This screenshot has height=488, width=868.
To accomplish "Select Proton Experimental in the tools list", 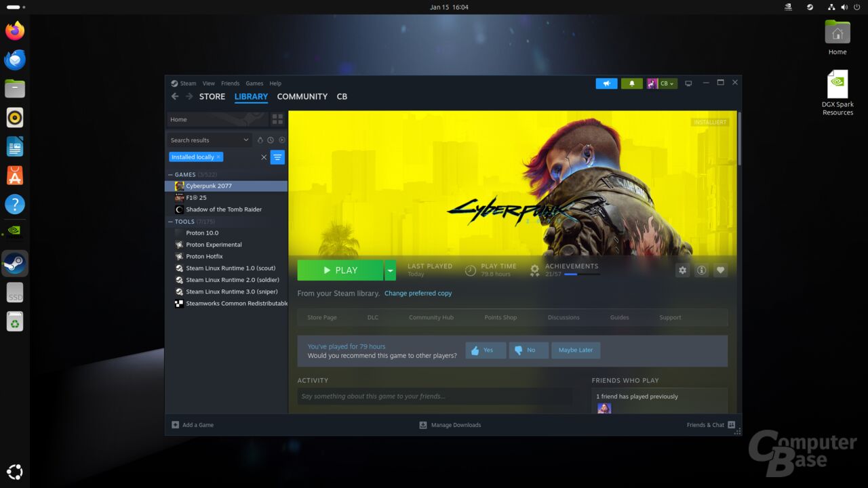I will [226, 245].
